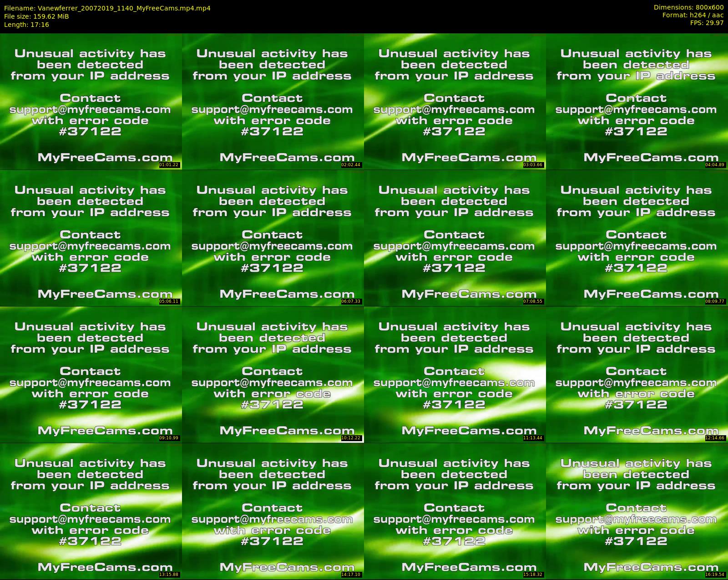Image resolution: width=728 pixels, height=580 pixels.
Task: Pick the frame captured at 07:08.55
Action: click(x=455, y=238)
